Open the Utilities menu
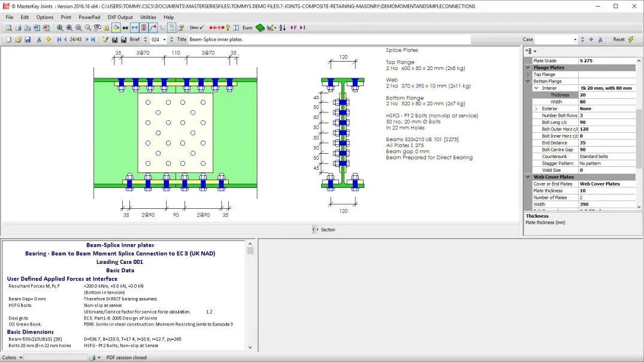 pos(148,17)
